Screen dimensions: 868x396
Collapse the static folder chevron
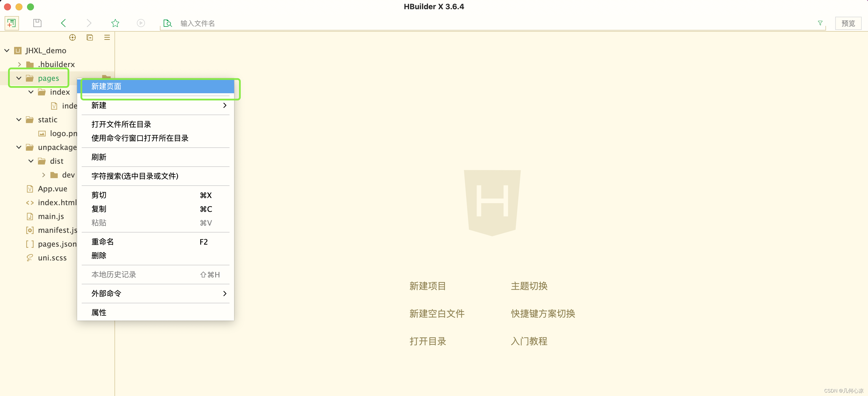point(19,120)
